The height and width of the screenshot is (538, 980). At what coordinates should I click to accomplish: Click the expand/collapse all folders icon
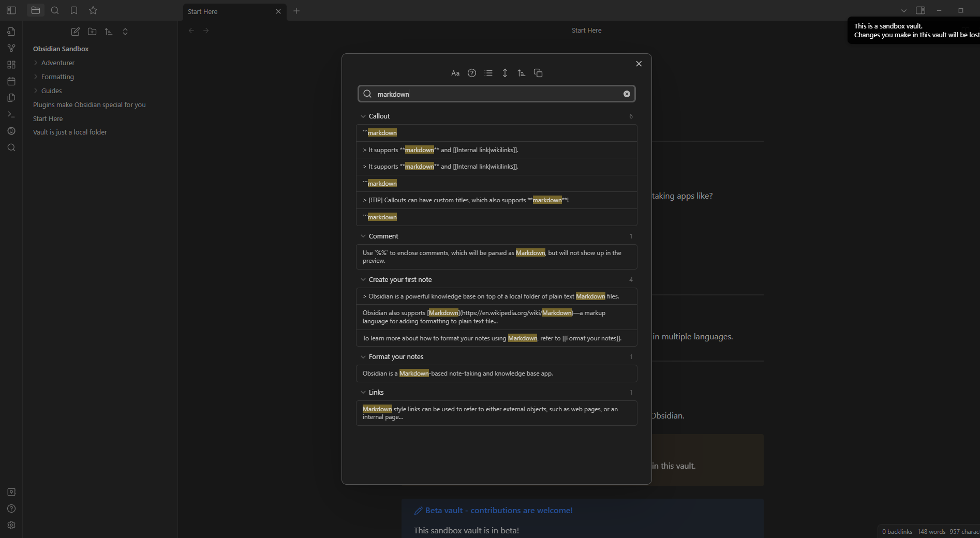(x=125, y=32)
